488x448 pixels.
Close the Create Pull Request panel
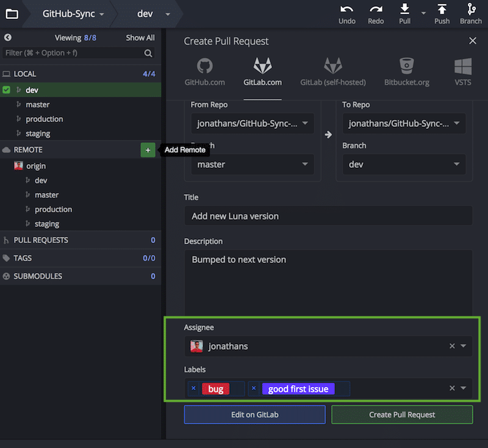coord(472,41)
